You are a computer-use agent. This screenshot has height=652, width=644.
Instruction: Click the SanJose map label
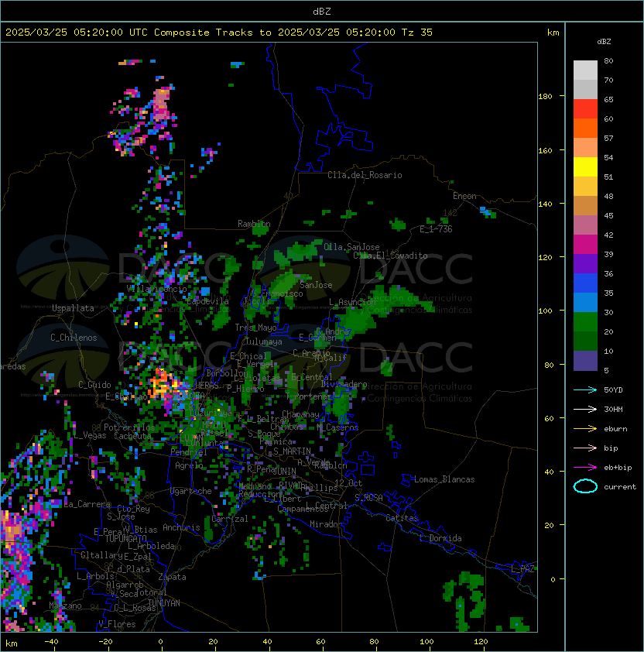(x=316, y=285)
